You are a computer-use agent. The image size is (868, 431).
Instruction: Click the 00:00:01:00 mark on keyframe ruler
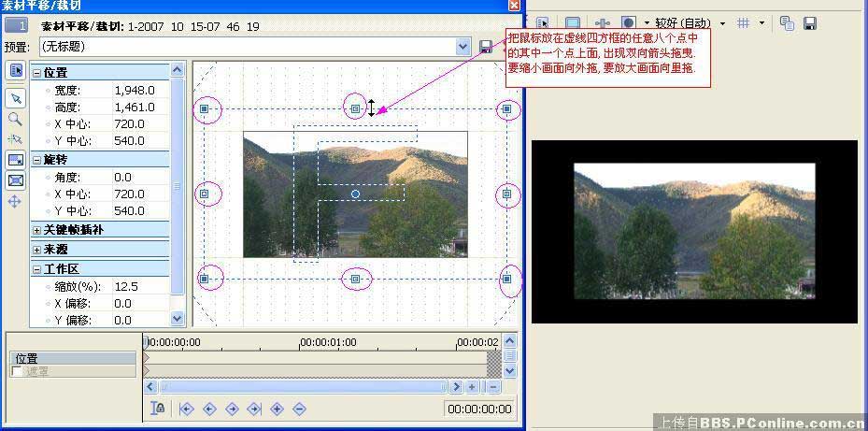(x=330, y=343)
